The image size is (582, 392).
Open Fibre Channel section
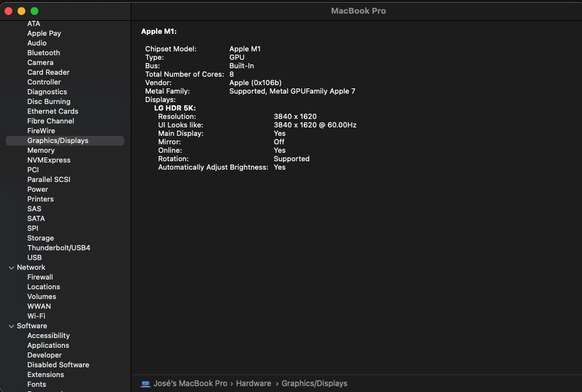point(51,121)
